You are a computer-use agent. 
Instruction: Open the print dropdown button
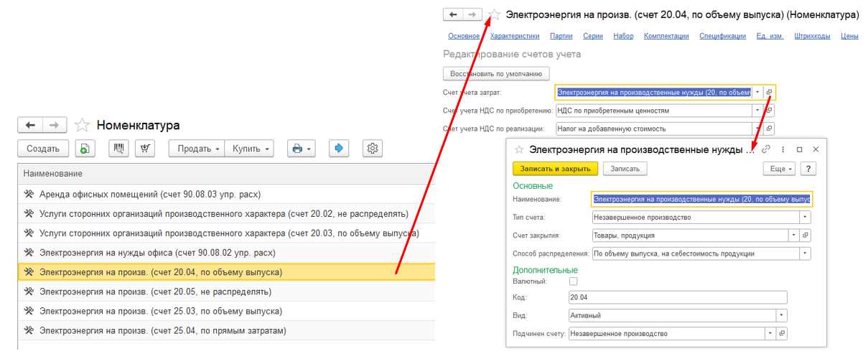point(301,149)
